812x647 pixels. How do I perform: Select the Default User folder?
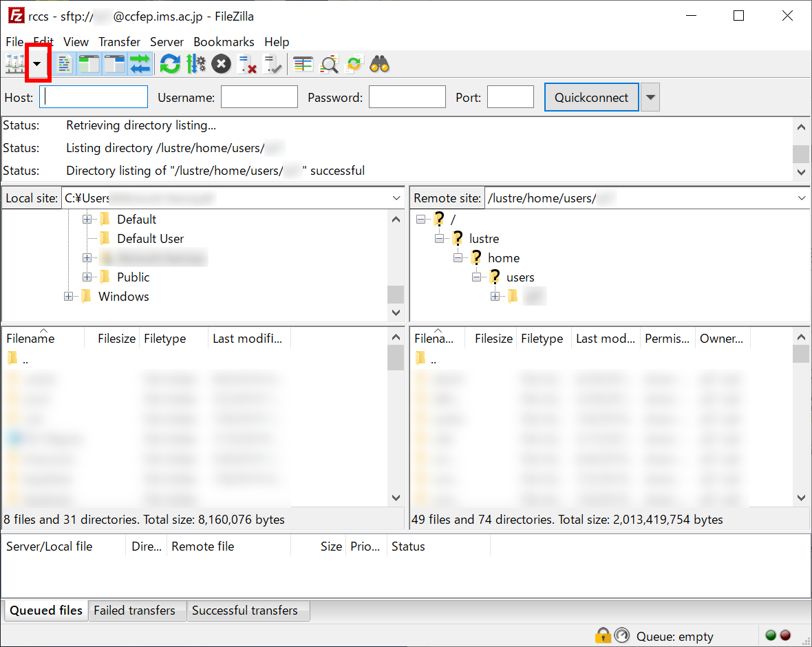pos(150,239)
